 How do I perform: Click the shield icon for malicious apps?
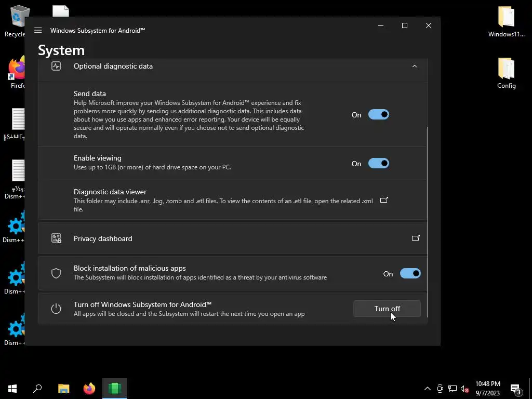point(56,273)
